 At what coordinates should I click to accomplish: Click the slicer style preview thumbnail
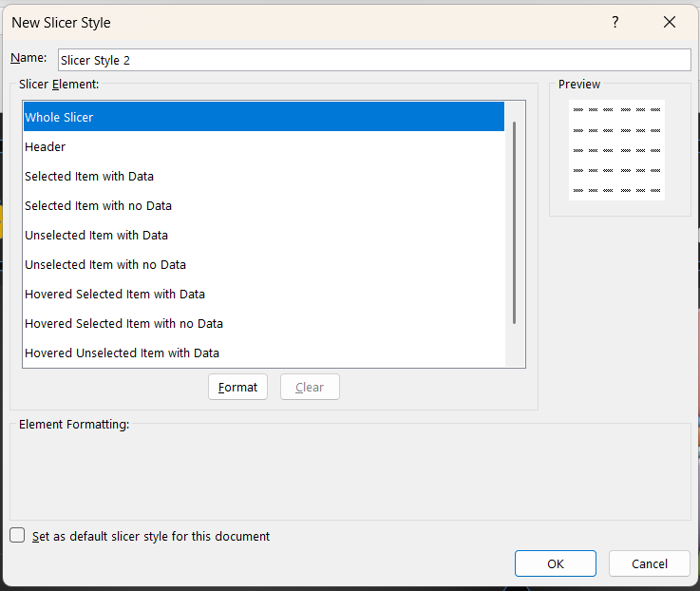coord(616,150)
